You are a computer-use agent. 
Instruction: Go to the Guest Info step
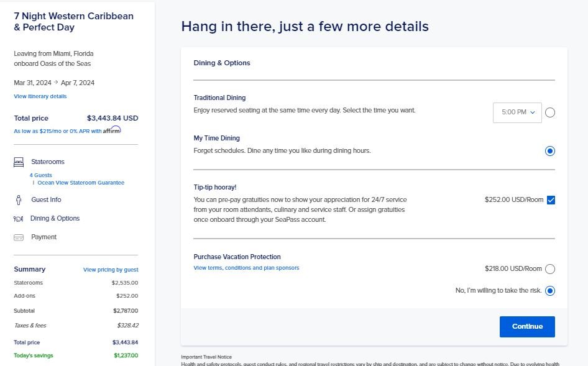(x=46, y=200)
